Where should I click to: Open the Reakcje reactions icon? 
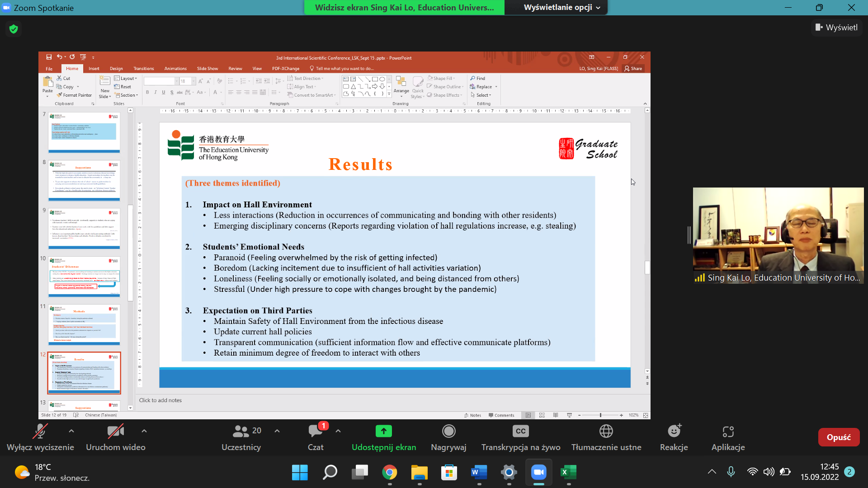point(674,432)
